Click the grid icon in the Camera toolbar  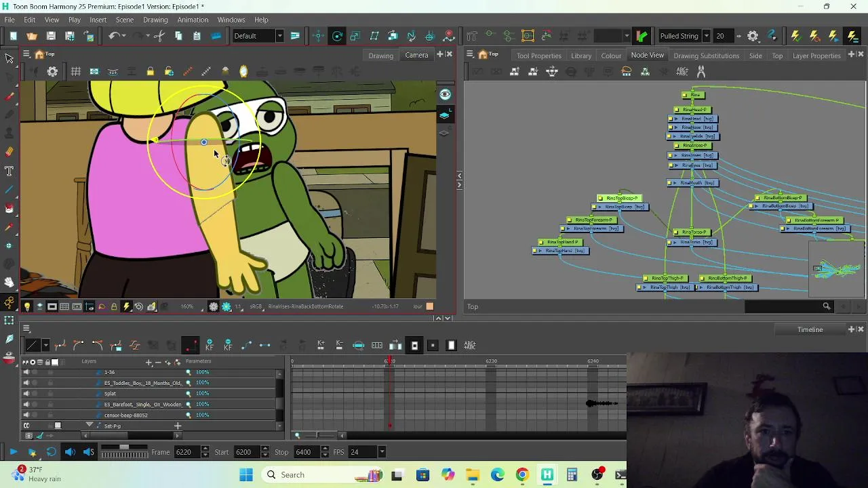coord(76,71)
